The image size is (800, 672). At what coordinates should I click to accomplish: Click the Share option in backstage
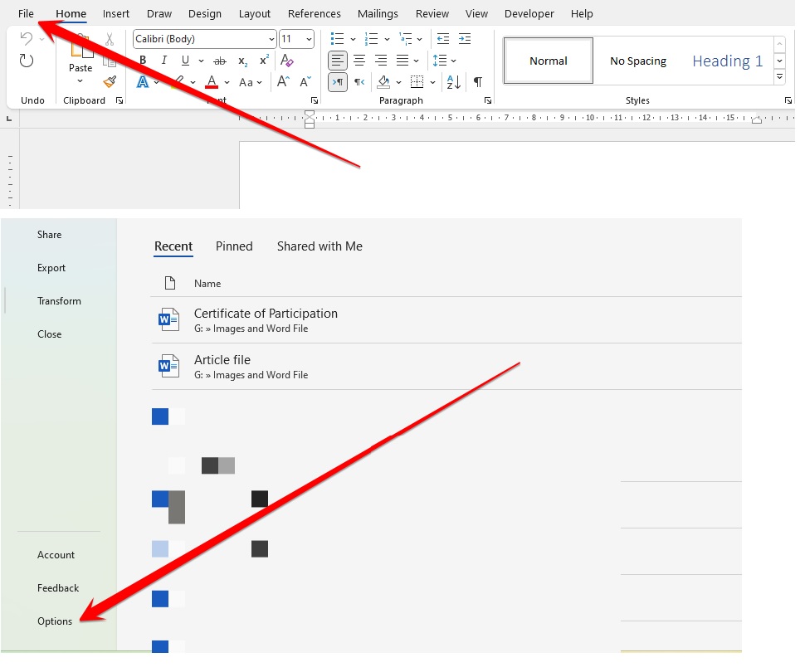click(50, 235)
